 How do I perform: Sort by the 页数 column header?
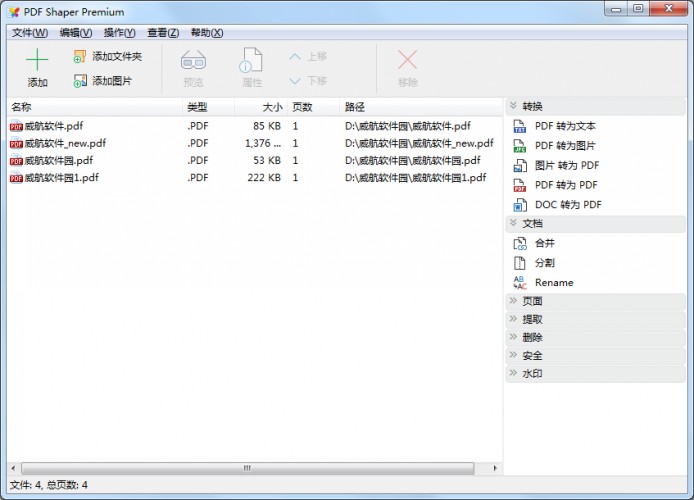click(x=314, y=107)
